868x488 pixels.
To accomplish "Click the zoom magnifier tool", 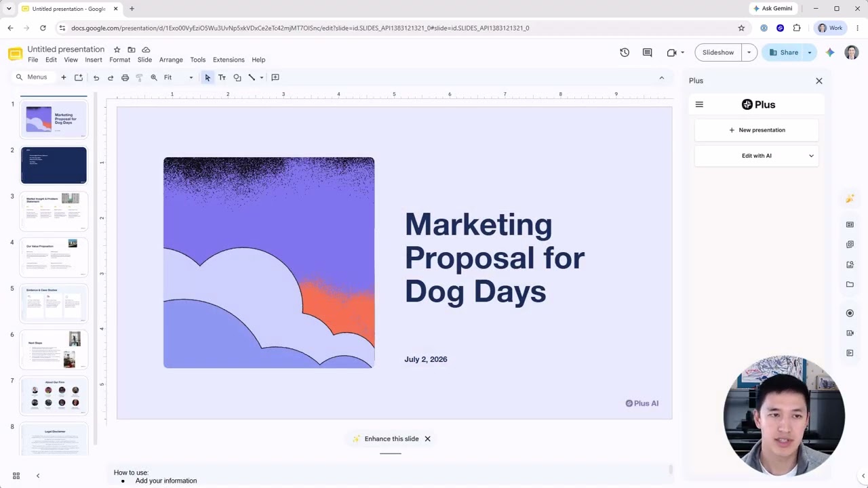I will coord(154,77).
